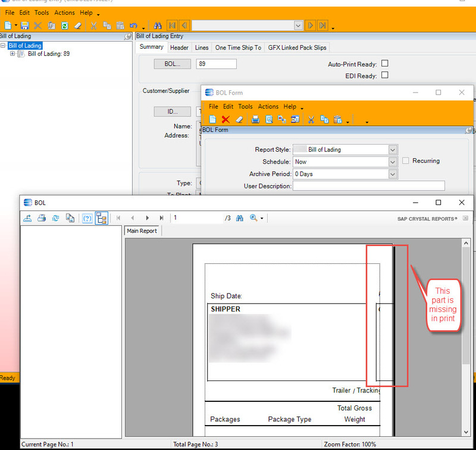Open the Actions menu in BOL Form
Image resolution: width=476 pixels, height=450 pixels.
(x=268, y=106)
